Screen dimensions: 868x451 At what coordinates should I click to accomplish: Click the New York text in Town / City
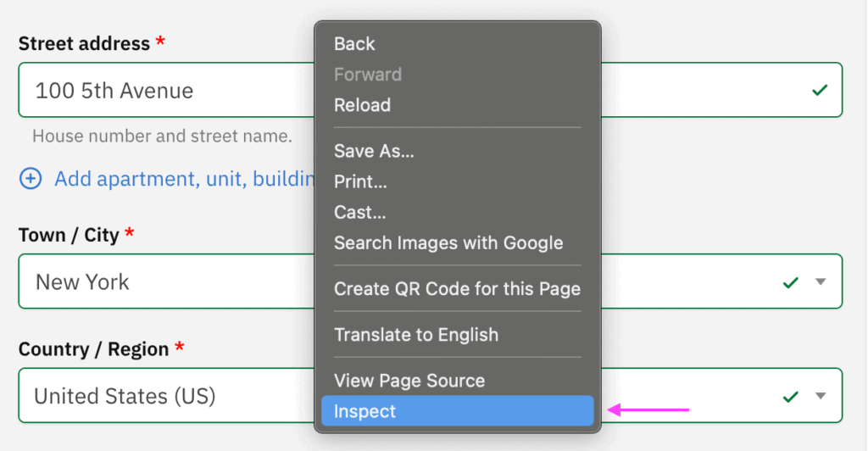tap(82, 282)
